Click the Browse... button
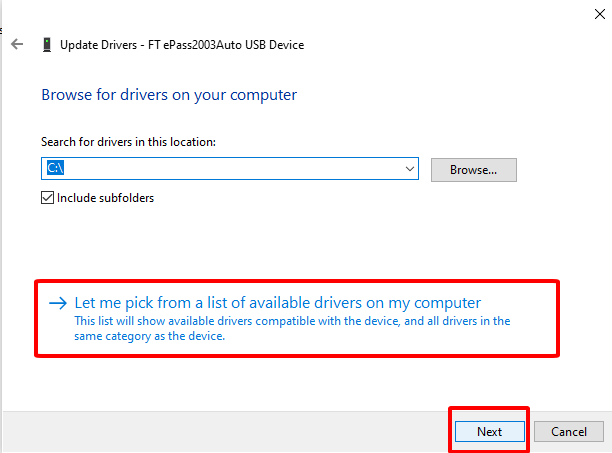 point(473,170)
